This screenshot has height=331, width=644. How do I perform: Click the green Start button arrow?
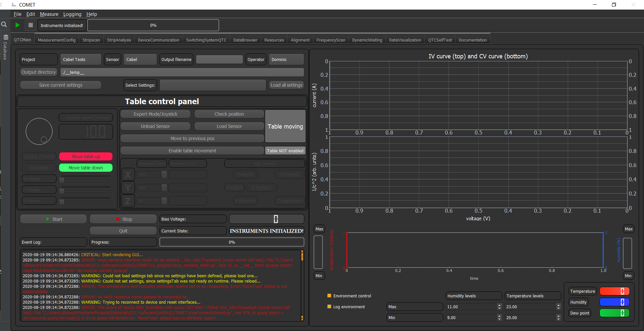pyautogui.click(x=48, y=219)
